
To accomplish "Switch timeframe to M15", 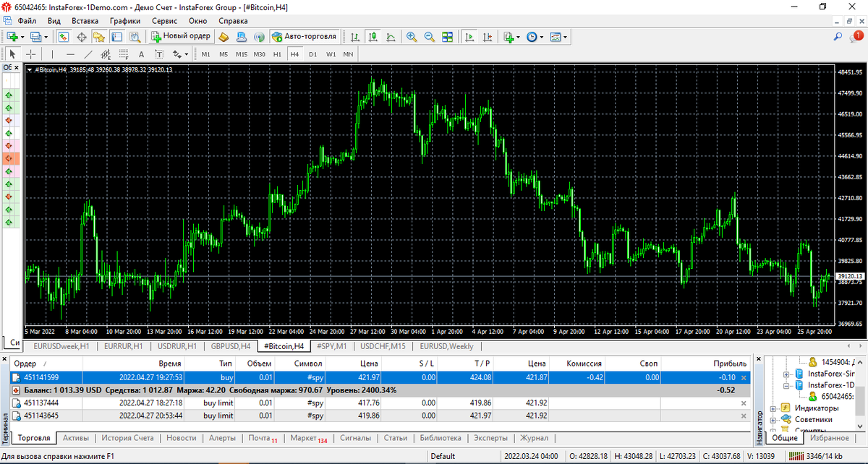I will 242,54.
